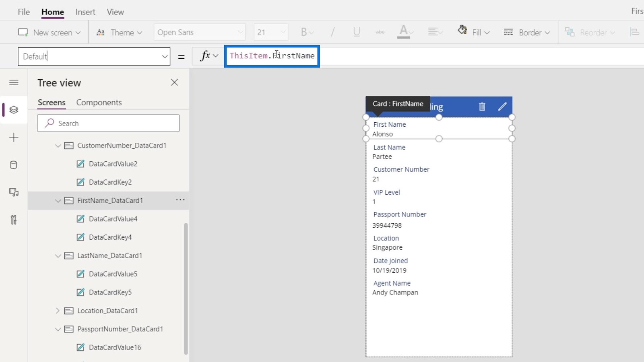This screenshot has width=644, height=362.
Task: Select DataCardValue4 in tree
Action: pos(113,219)
